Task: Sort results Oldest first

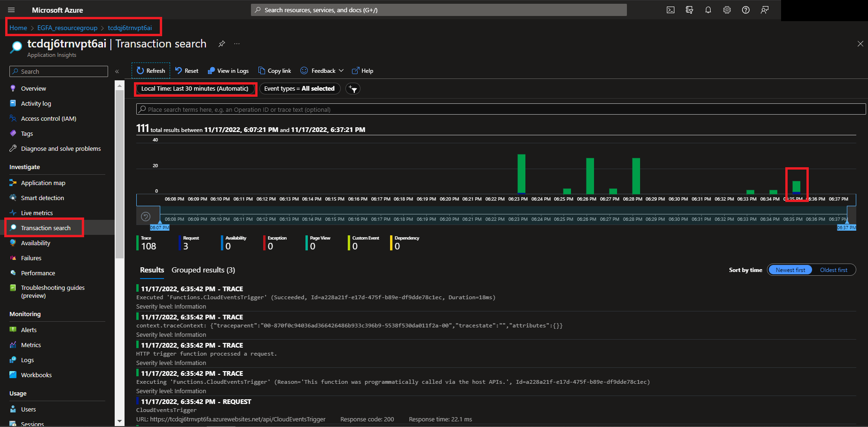Action: click(x=834, y=270)
